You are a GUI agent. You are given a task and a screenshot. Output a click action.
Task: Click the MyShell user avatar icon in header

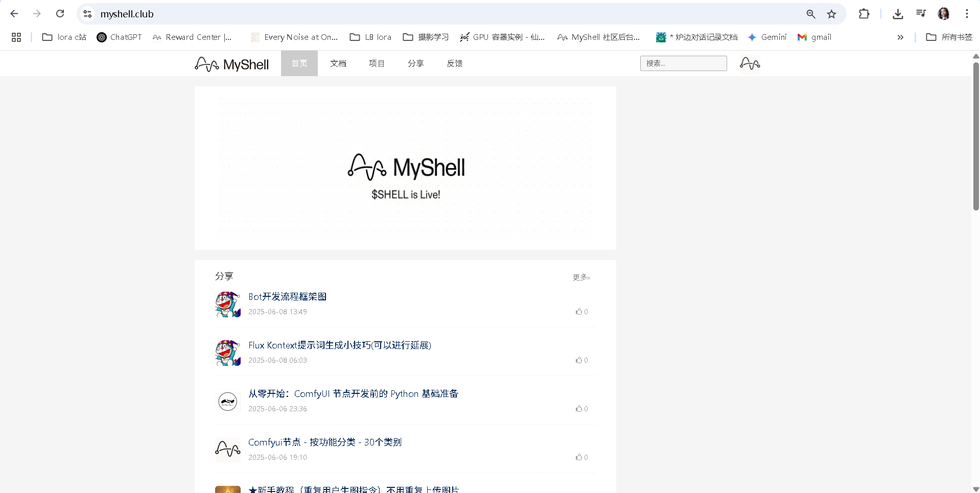(x=750, y=63)
